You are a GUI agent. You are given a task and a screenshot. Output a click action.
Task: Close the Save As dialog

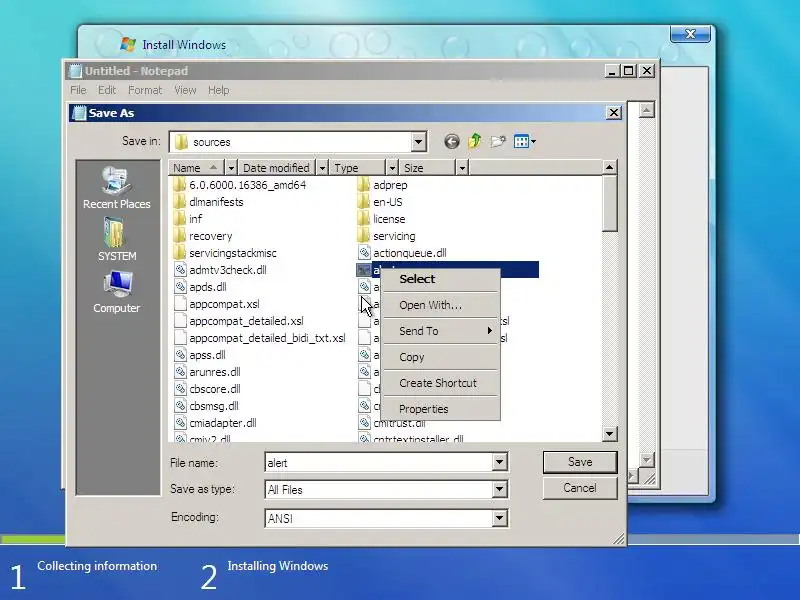[x=614, y=113]
